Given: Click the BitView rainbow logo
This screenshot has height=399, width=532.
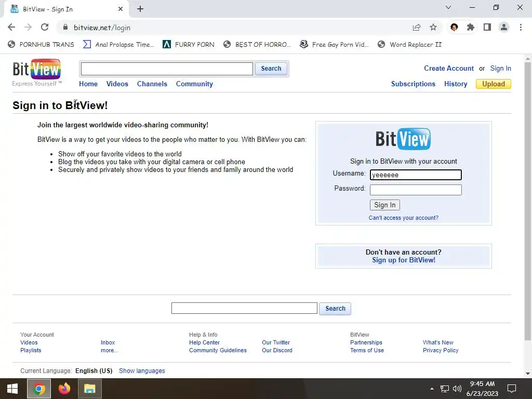Looking at the screenshot, I should click(x=37, y=69).
